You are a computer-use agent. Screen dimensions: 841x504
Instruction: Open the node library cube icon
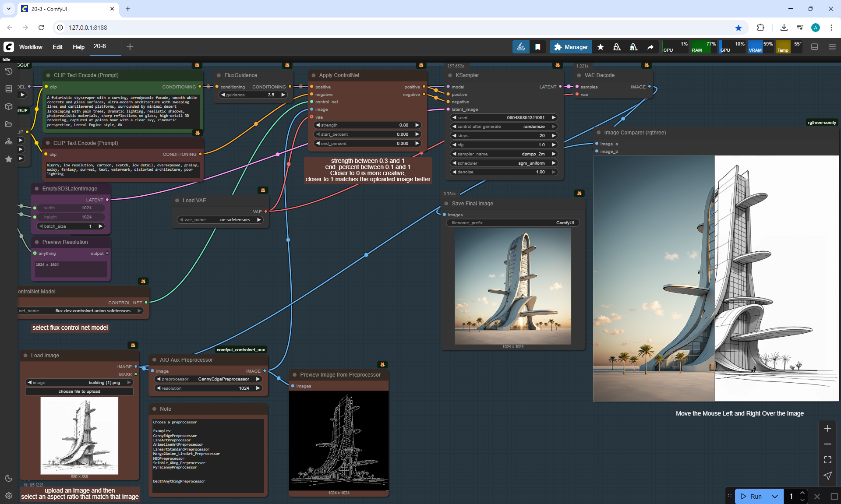8,106
